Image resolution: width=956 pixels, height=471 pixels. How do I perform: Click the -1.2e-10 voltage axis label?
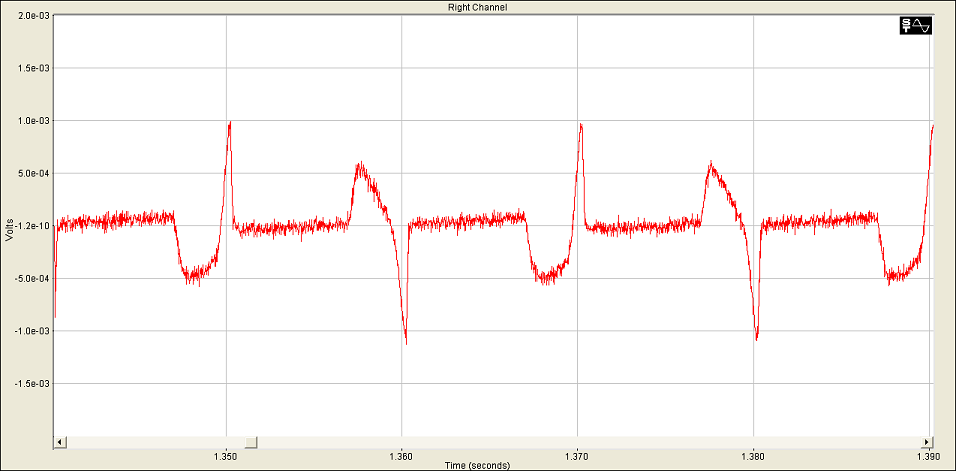point(33,226)
